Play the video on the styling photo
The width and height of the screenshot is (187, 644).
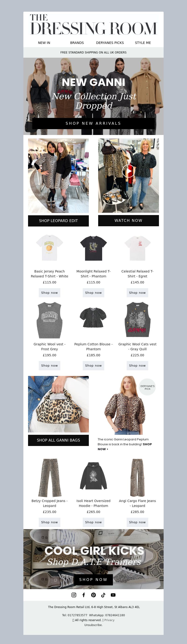[128, 171]
